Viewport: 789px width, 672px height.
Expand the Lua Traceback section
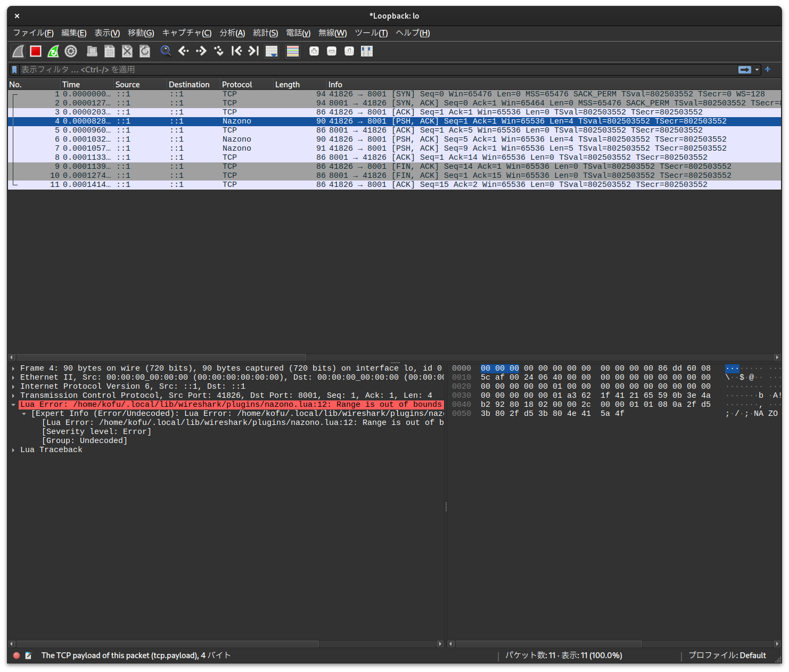13,450
